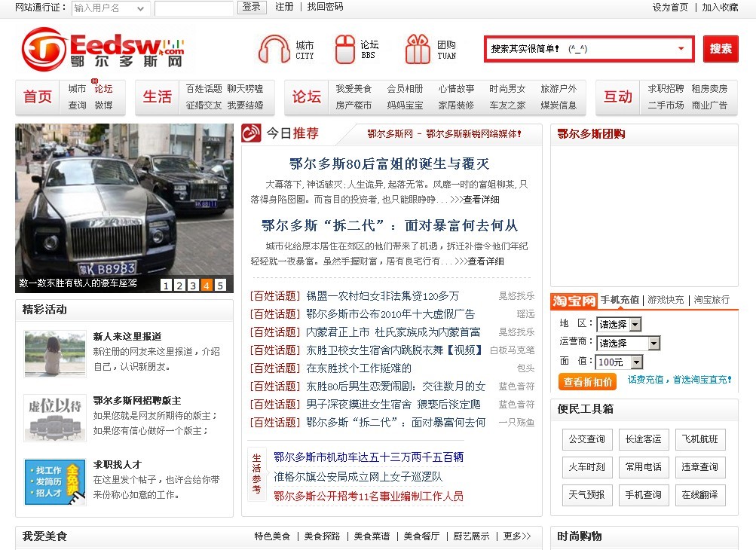Select slideshow page 3
The height and width of the screenshot is (550, 756).
click(x=193, y=286)
